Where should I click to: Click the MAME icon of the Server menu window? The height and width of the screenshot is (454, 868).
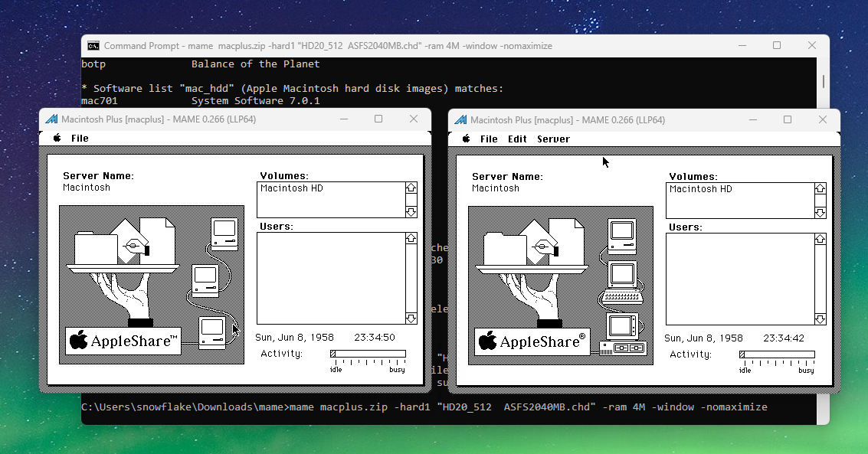460,120
